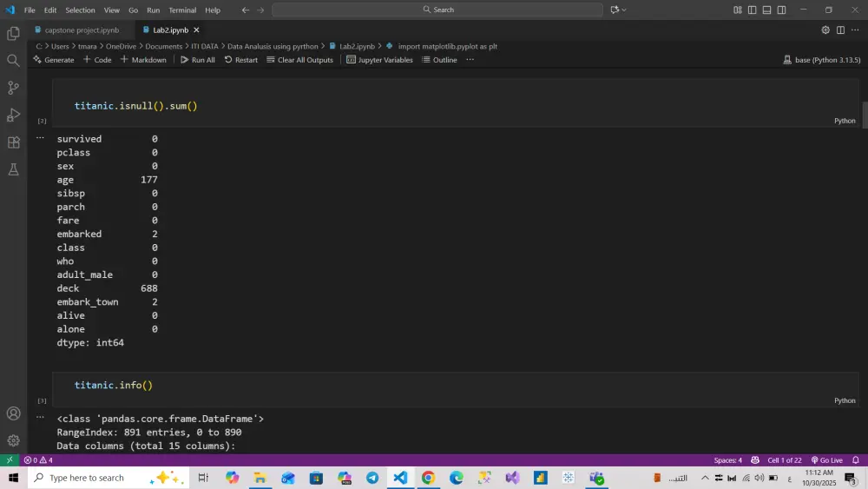This screenshot has width=868, height=489.
Task: Change cell 2 language mode Python
Action: point(845,121)
